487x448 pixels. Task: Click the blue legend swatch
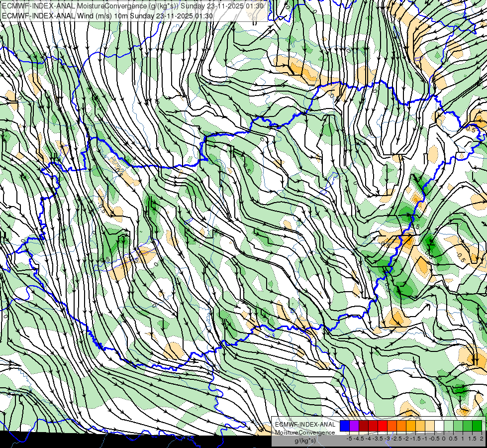[x=345, y=426]
